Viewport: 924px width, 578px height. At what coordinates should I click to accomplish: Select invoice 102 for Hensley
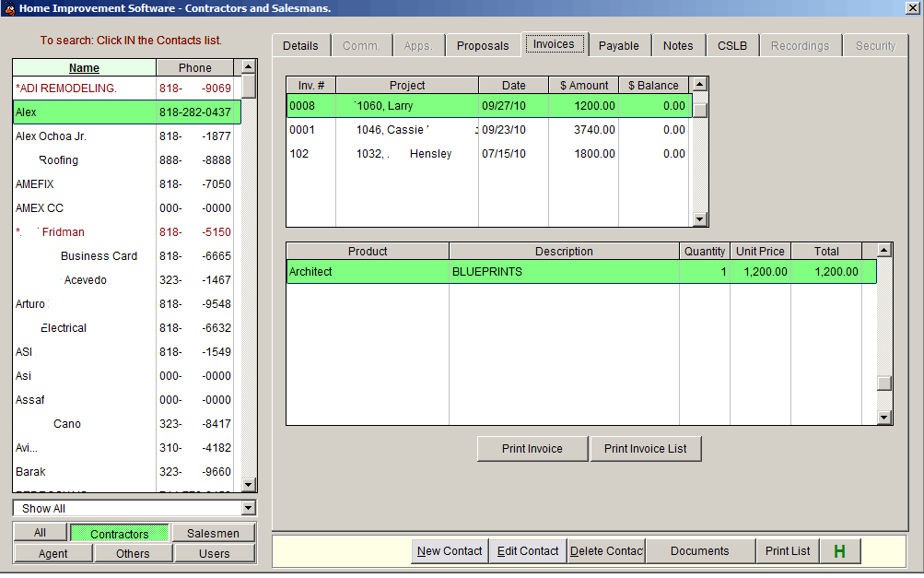488,154
